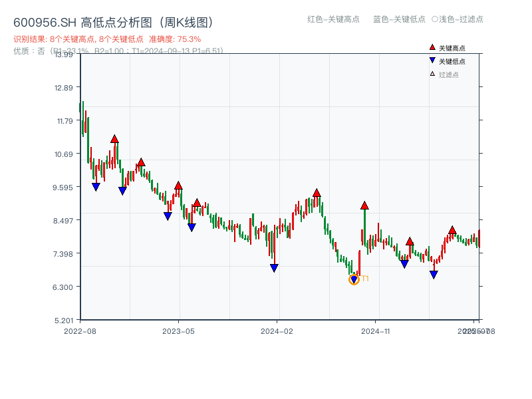Click blue triangle icon in chart legend
The height and width of the screenshot is (399, 532).
tap(432, 61)
